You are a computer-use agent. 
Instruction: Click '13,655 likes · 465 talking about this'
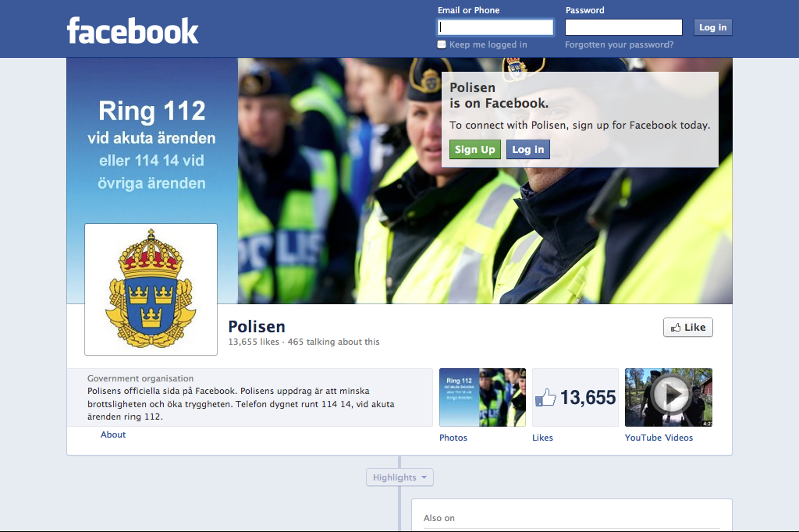pyautogui.click(x=304, y=342)
